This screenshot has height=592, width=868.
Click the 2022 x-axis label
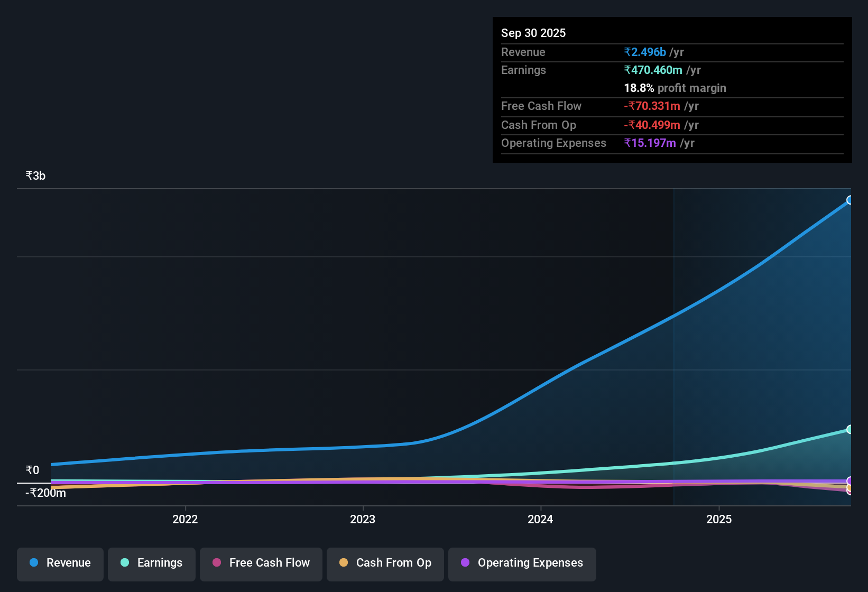(185, 519)
